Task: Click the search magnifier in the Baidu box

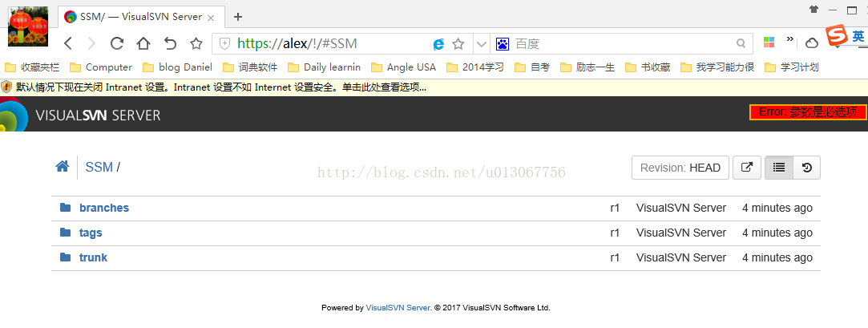Action: pos(741,43)
